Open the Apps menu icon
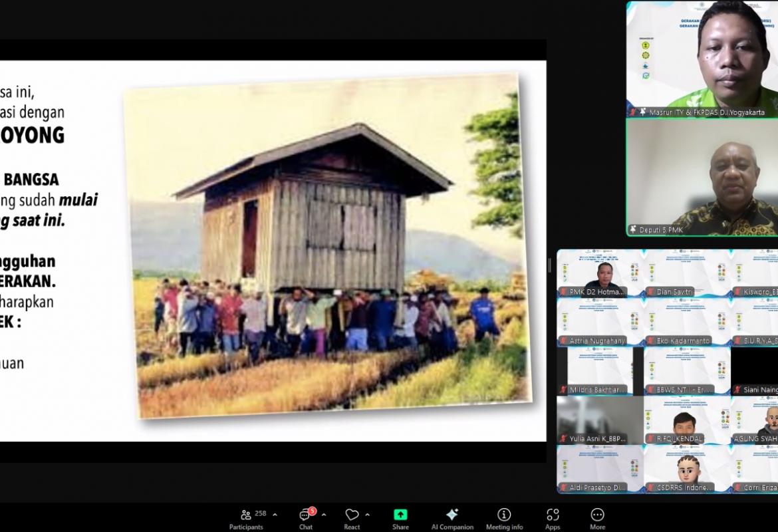 point(553,517)
